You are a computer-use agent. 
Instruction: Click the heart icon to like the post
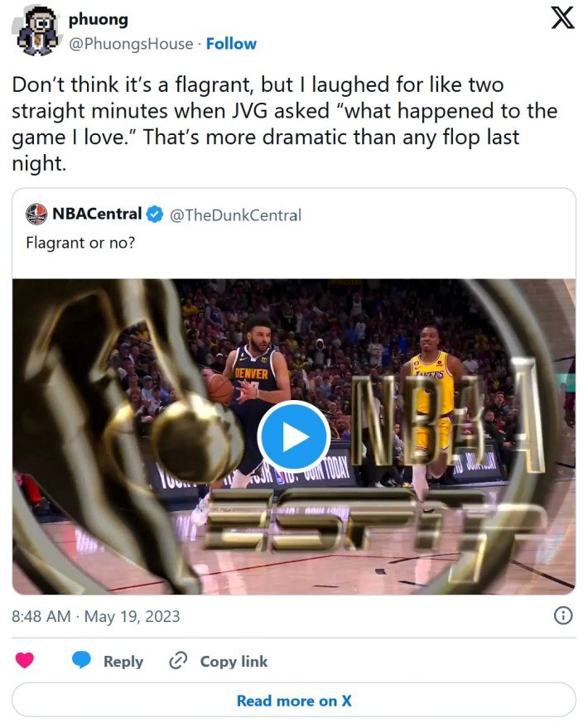(x=26, y=661)
